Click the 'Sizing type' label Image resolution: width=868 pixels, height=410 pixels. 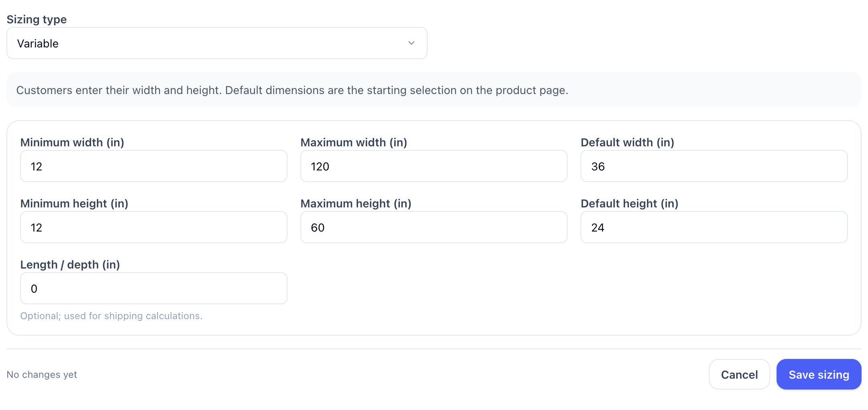37,19
